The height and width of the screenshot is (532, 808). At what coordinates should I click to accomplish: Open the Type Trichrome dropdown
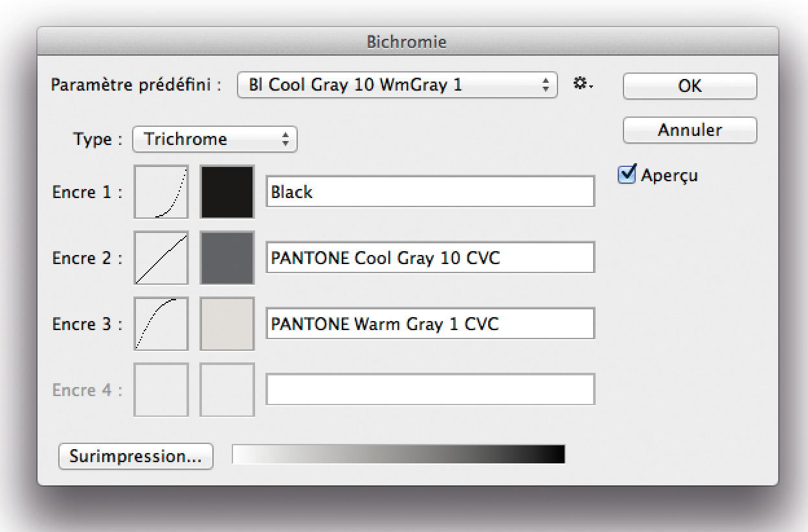(x=215, y=139)
